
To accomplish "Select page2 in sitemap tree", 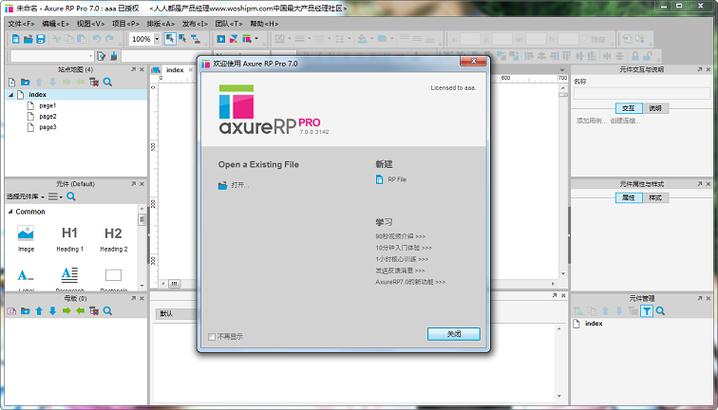I will point(48,117).
